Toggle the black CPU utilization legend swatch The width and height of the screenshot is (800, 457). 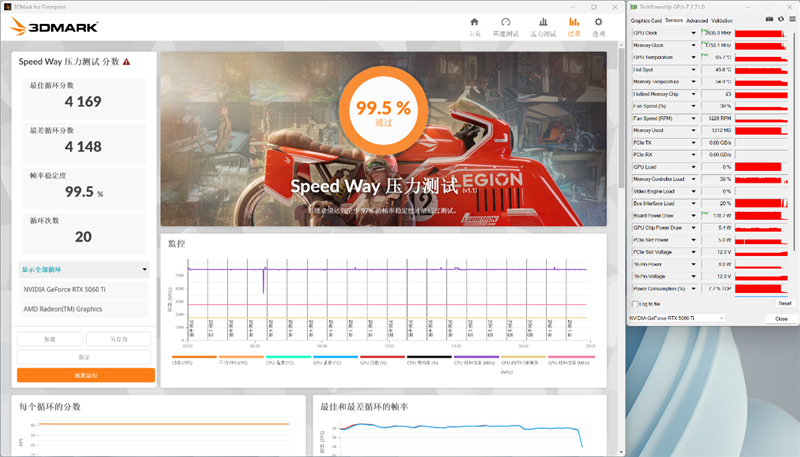tap(429, 357)
